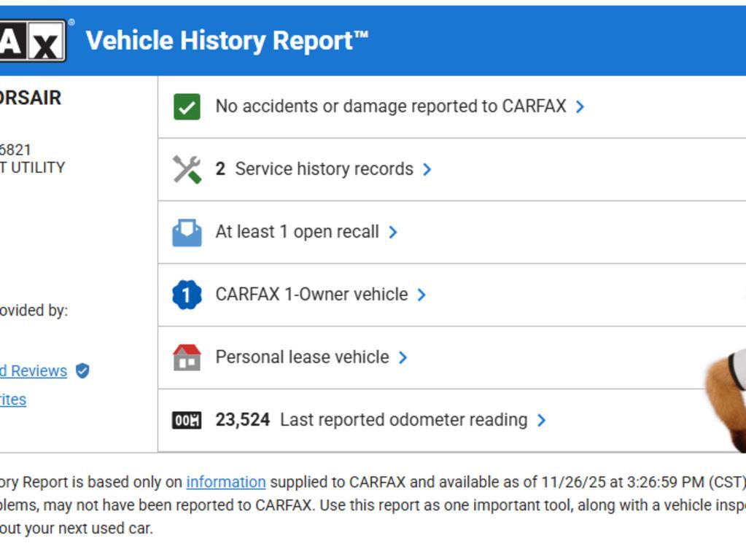This screenshot has width=746, height=560.
Task: Expand the CARFAX 1-Owner vehicle chevron
Action: click(x=421, y=295)
